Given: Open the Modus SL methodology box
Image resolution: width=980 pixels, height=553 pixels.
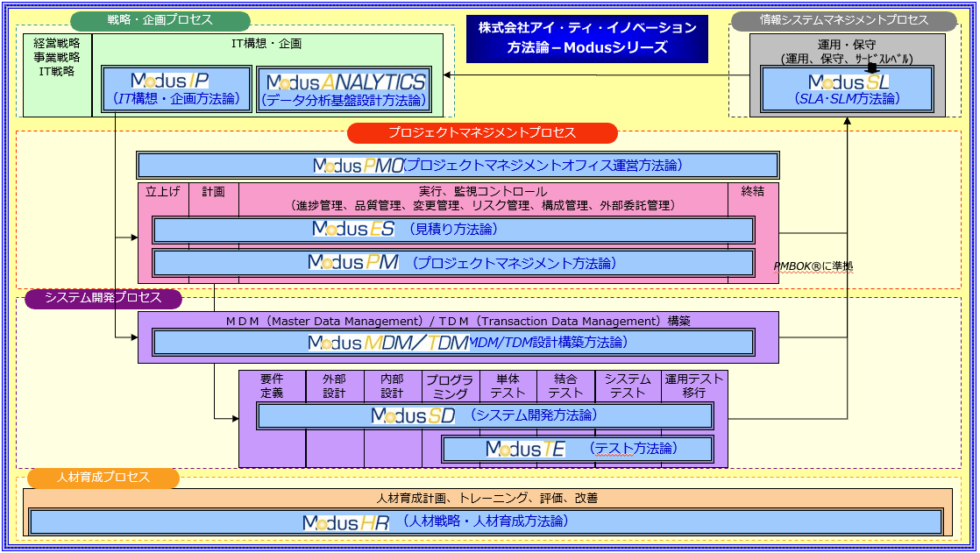Looking at the screenshot, I should pyautogui.click(x=847, y=89).
